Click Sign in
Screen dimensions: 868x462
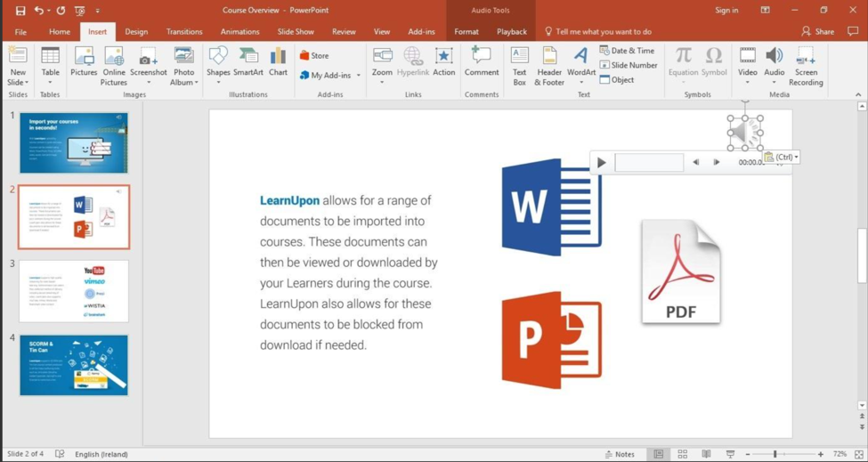(x=726, y=10)
